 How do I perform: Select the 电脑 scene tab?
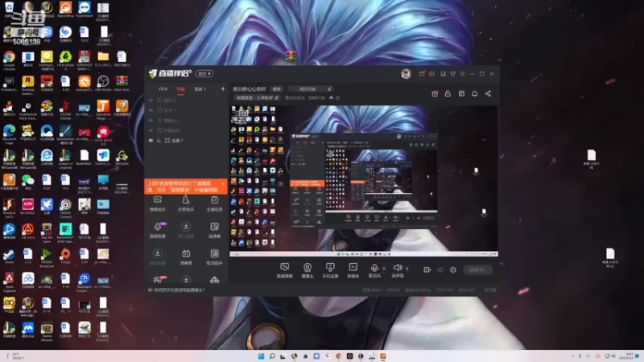(x=180, y=89)
